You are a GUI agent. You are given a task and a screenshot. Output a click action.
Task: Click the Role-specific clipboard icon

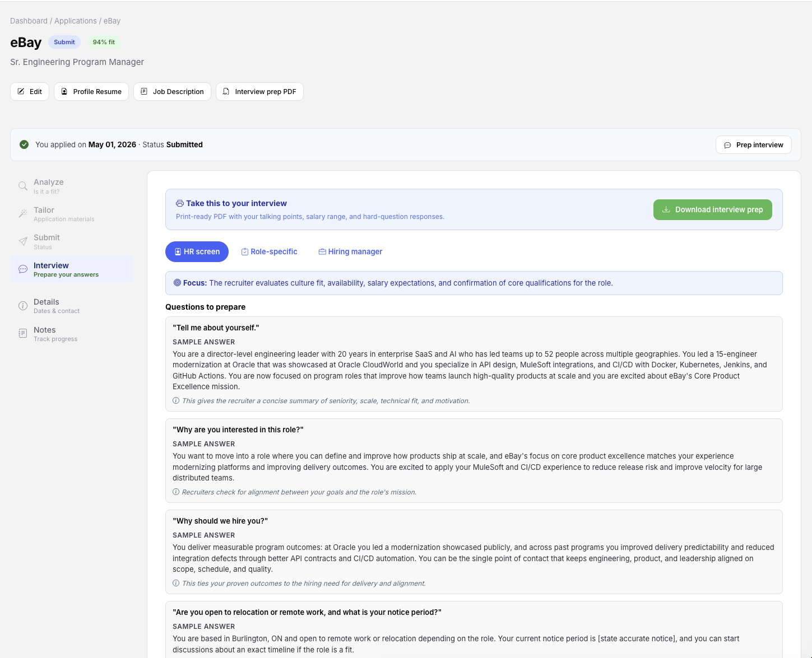tap(245, 252)
